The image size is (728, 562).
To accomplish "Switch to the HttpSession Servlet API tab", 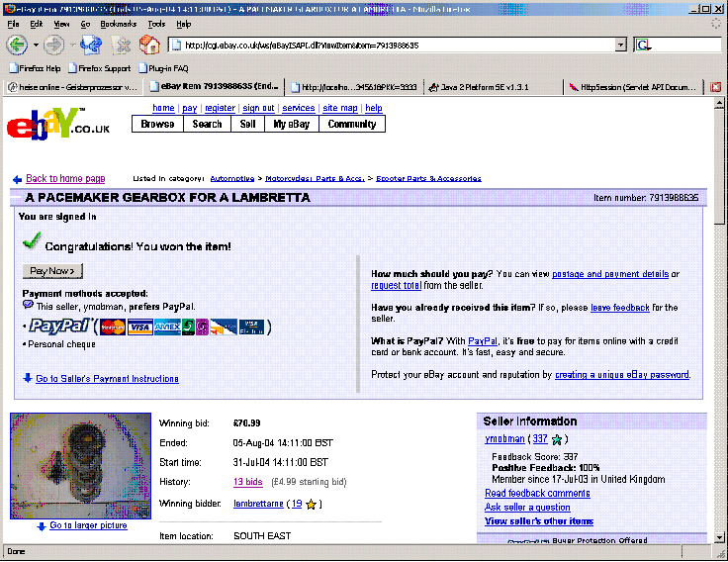I will click(x=634, y=87).
